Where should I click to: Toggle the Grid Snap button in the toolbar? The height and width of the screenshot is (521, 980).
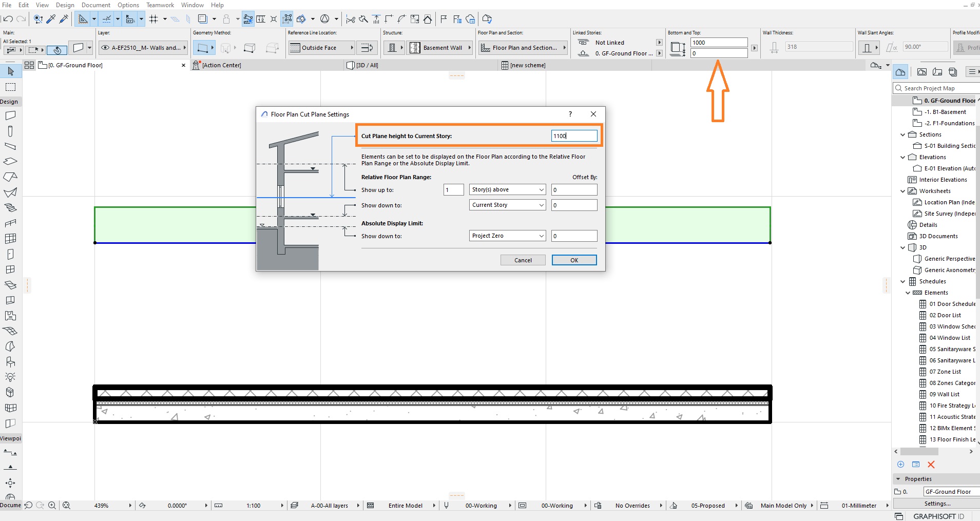[x=153, y=20]
